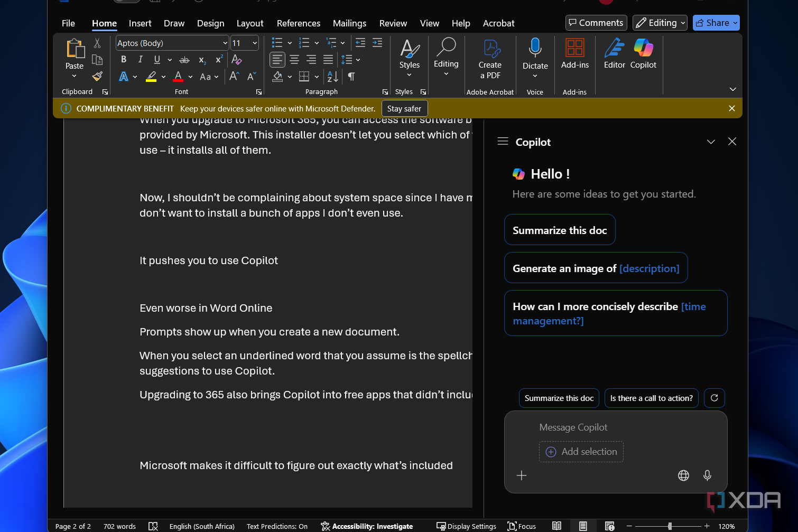Toggle bold formatting
This screenshot has height=532, width=798.
124,60
